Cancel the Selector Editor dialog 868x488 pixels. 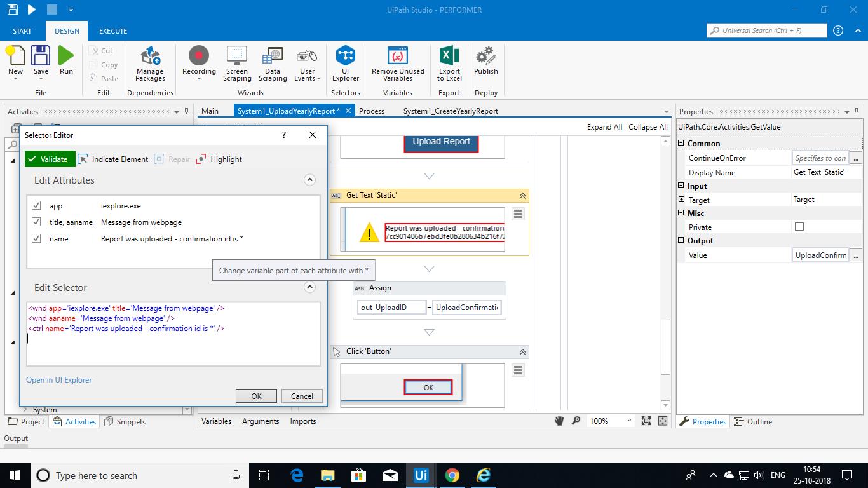(302, 396)
